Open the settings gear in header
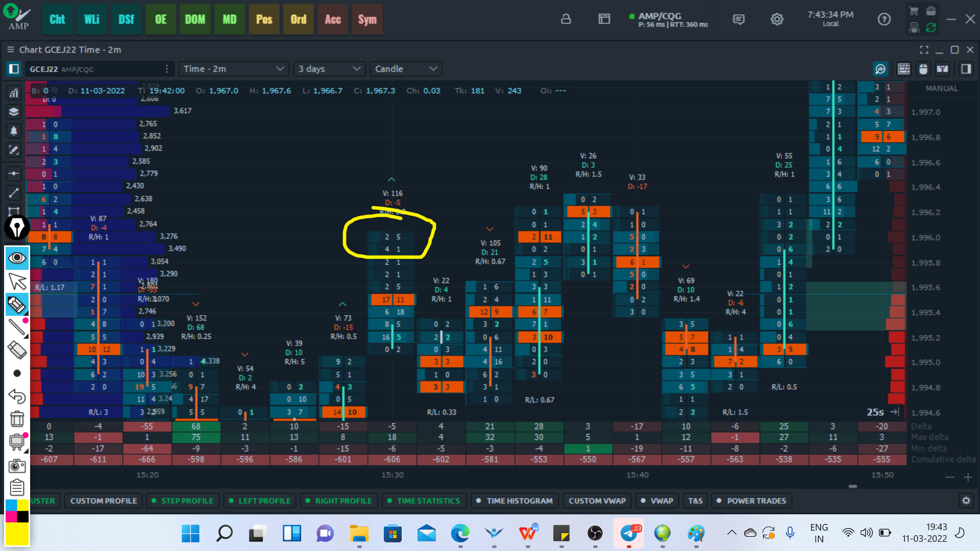980x551 pixels. coord(776,19)
